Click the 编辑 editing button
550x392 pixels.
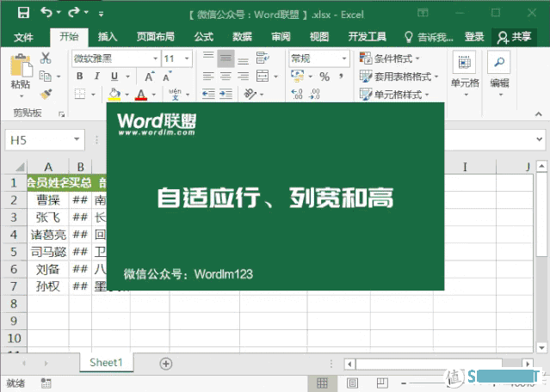click(499, 74)
